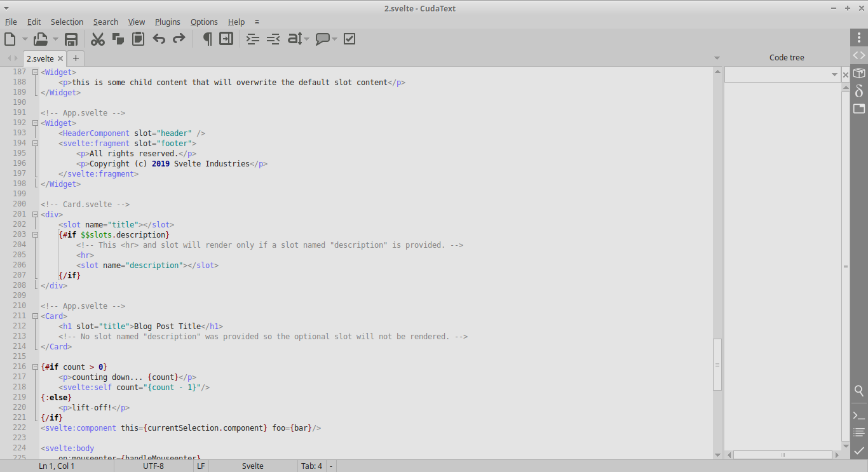
Task: Unindent selected lines toolbar icon
Action: [273, 39]
